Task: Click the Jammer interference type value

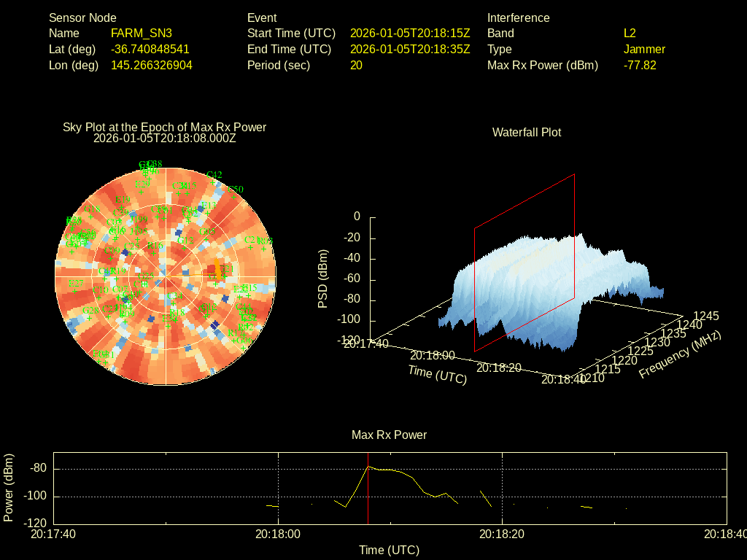Action: [x=644, y=49]
